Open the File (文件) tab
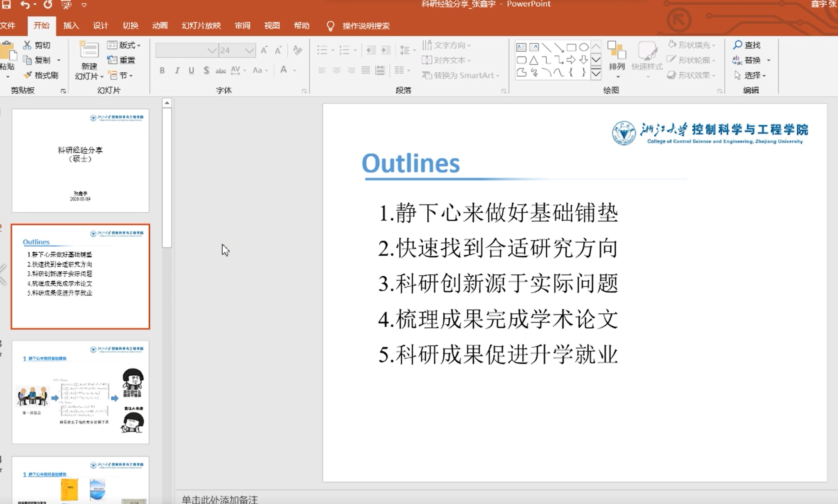Viewport: 838px width, 504px height. click(x=7, y=26)
